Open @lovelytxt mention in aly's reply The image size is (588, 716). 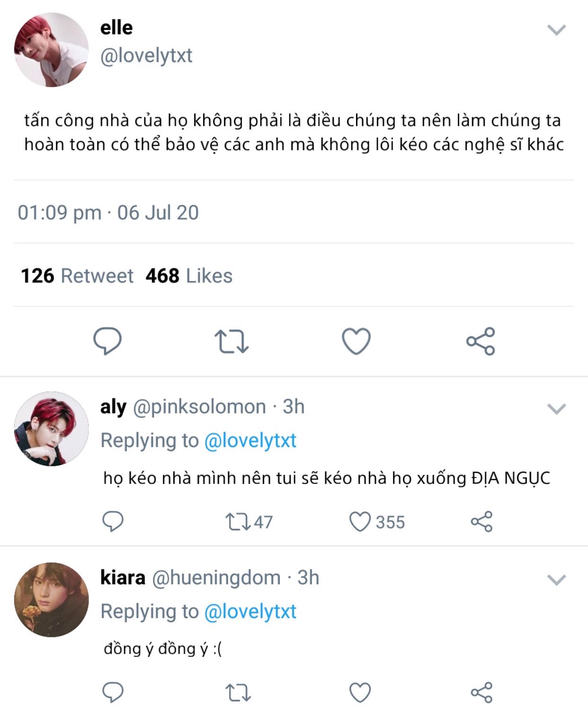coord(250,441)
